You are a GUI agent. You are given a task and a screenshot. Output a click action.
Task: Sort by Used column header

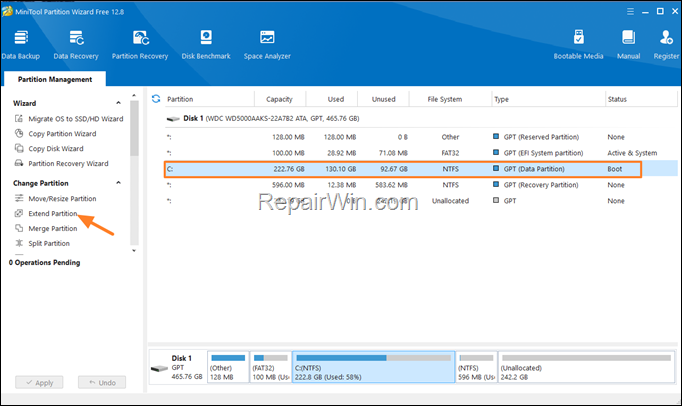tap(335, 99)
